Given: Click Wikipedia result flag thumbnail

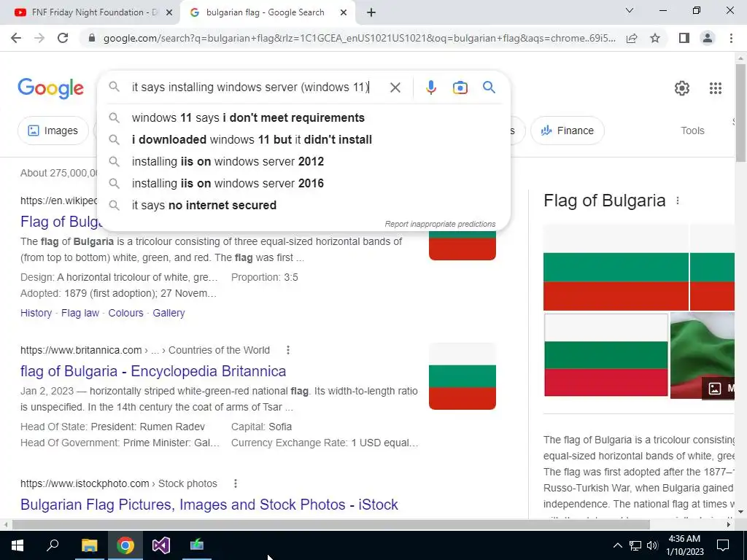Looking at the screenshot, I should (462, 245).
